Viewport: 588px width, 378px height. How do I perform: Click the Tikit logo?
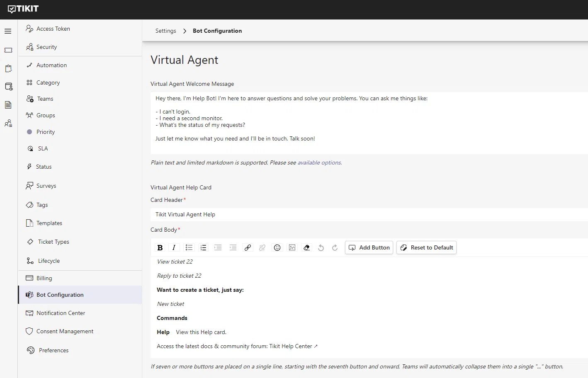click(x=23, y=9)
